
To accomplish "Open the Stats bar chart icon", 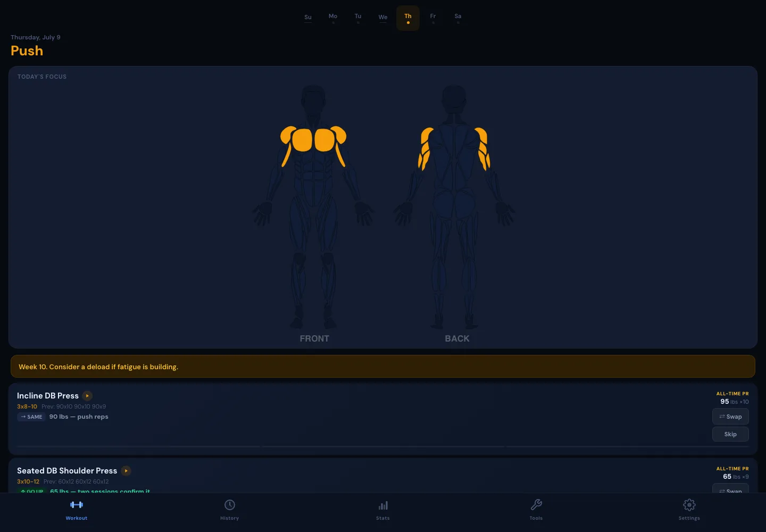I will tap(383, 505).
